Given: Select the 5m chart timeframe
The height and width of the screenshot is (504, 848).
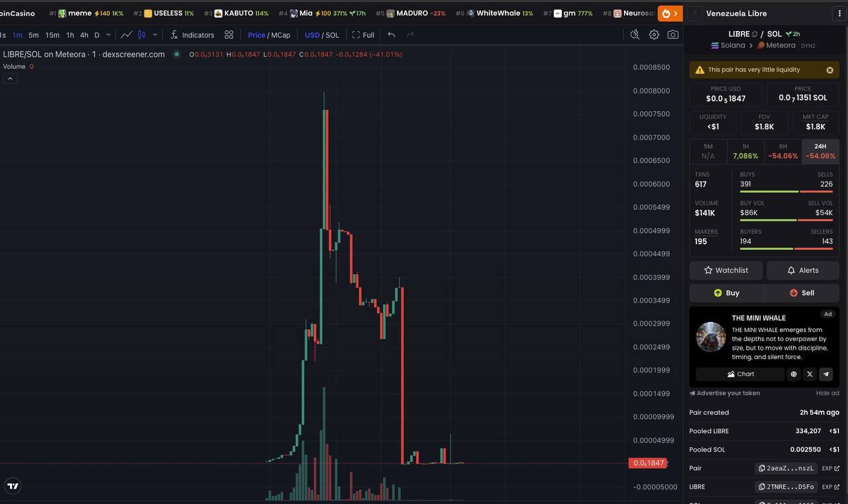Looking at the screenshot, I should (33, 35).
